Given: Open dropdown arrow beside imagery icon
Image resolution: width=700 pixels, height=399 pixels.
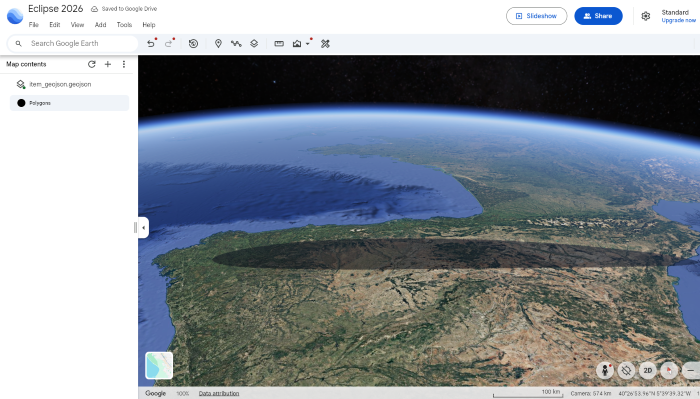Looking at the screenshot, I should 308,44.
